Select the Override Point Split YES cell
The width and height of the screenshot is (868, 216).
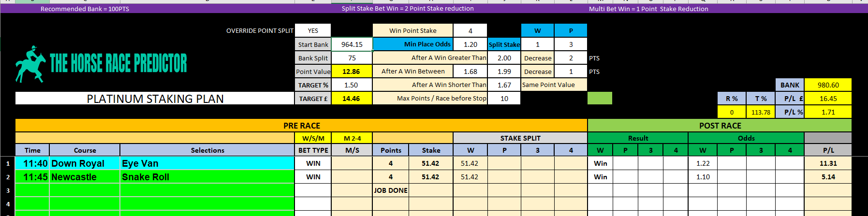(x=313, y=30)
